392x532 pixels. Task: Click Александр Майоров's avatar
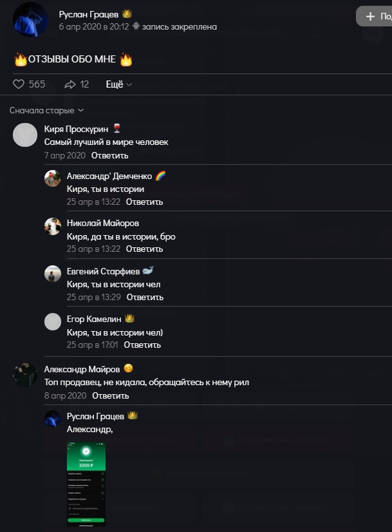(x=25, y=375)
